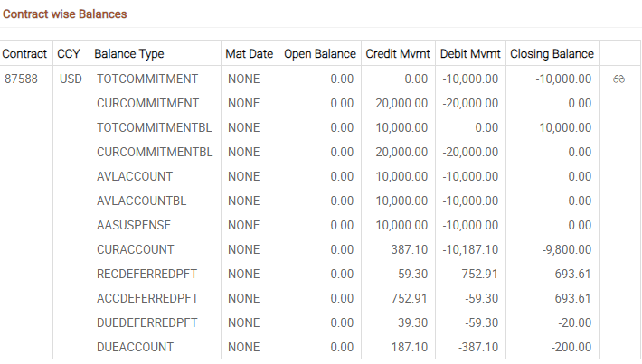Select the Debit Mvmt column header
This screenshot has width=642, height=364.
[x=469, y=54]
